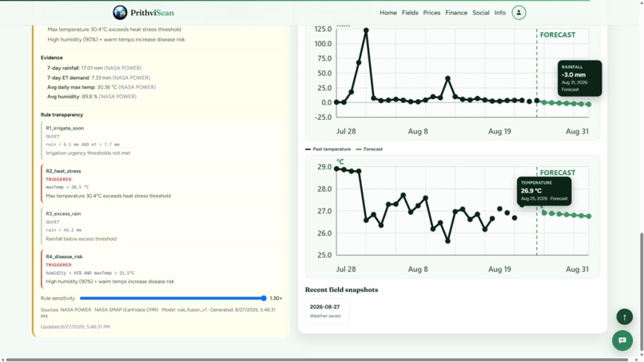Screen dimensions: 644x362
Task: Click the horizontal scrollbar at the bottom
Action: point(317,360)
